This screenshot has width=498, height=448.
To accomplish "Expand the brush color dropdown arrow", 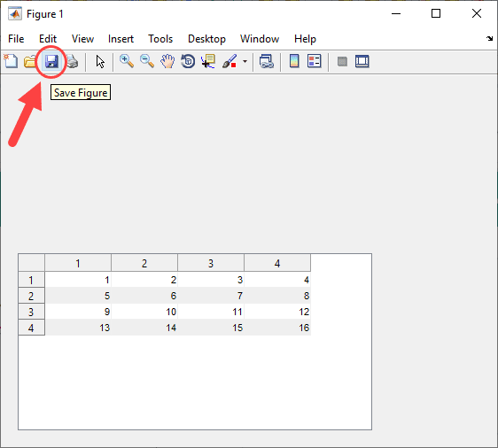I will click(245, 61).
